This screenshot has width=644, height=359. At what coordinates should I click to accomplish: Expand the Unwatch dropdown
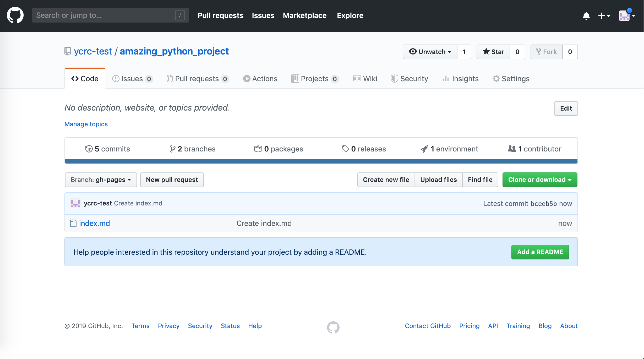[430, 52]
